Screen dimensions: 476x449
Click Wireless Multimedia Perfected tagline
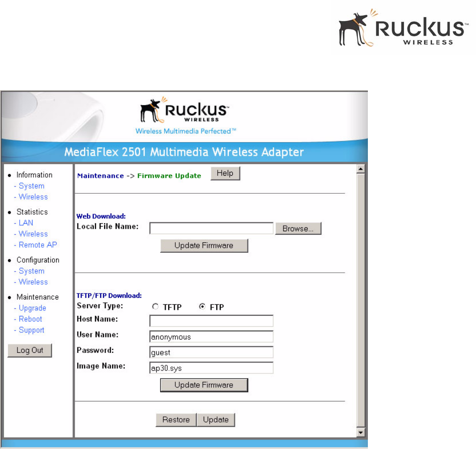click(x=186, y=131)
